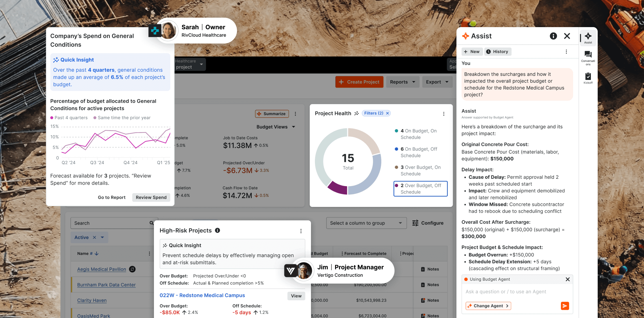Expand the Budget Views dropdown
The image size is (644, 318).
276,127
